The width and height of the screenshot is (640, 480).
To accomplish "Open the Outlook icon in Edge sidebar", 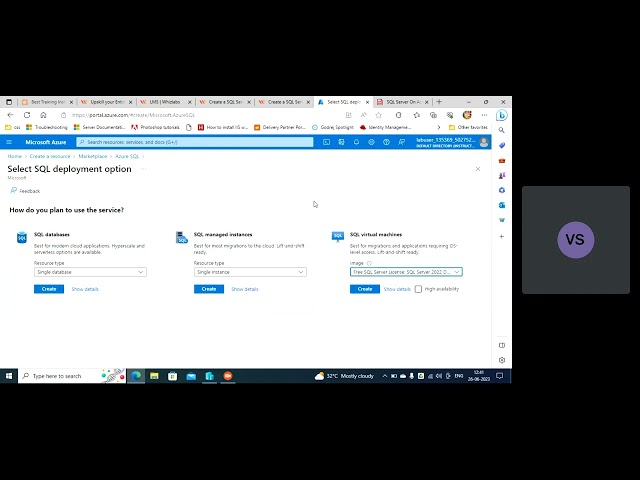I will pos(502,205).
